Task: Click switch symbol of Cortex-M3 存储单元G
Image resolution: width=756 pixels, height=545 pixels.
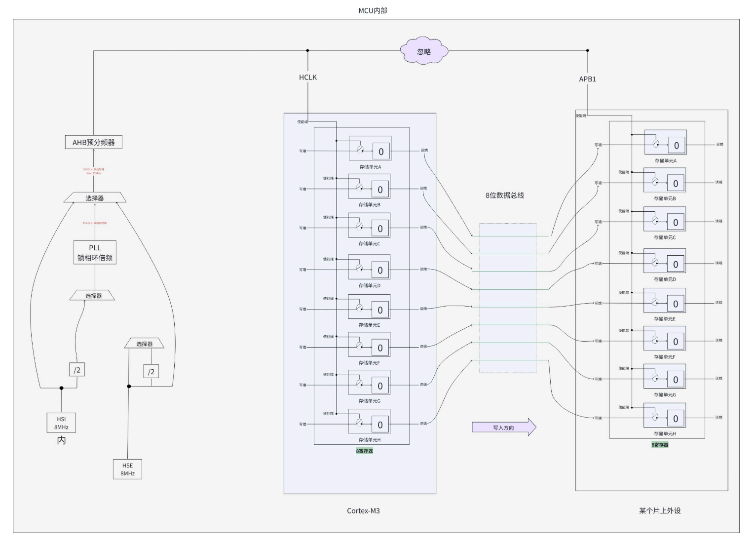Action: point(359,384)
